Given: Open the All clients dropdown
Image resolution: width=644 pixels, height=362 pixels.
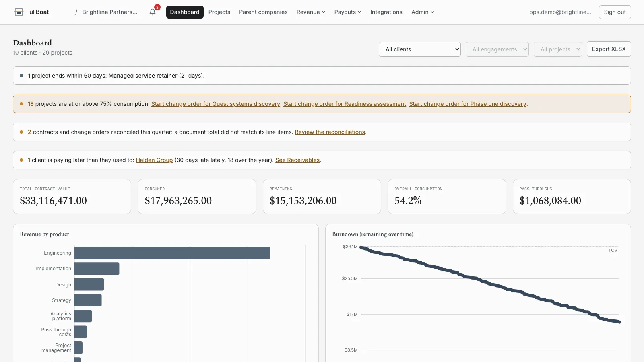Looking at the screenshot, I should [420, 49].
